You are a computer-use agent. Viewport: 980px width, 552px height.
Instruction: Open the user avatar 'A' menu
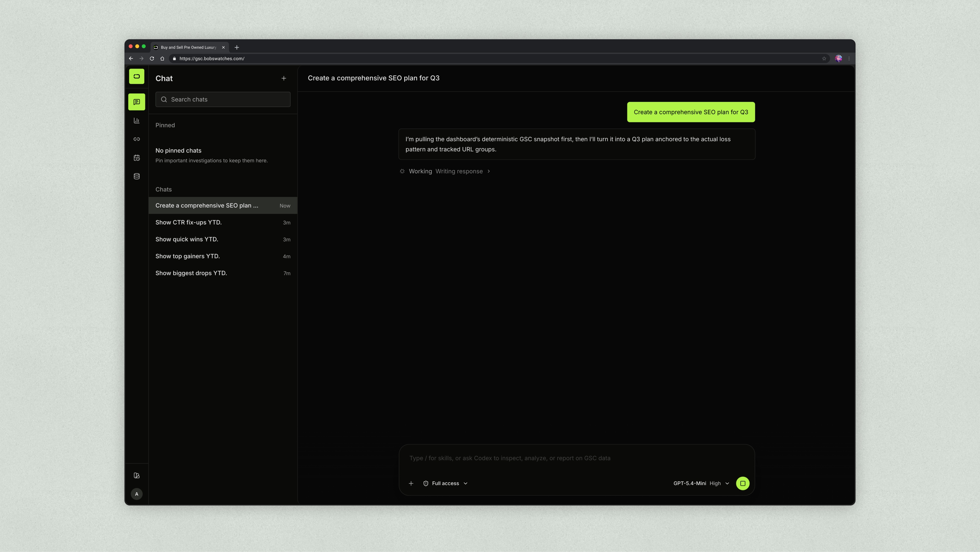pyautogui.click(x=137, y=494)
